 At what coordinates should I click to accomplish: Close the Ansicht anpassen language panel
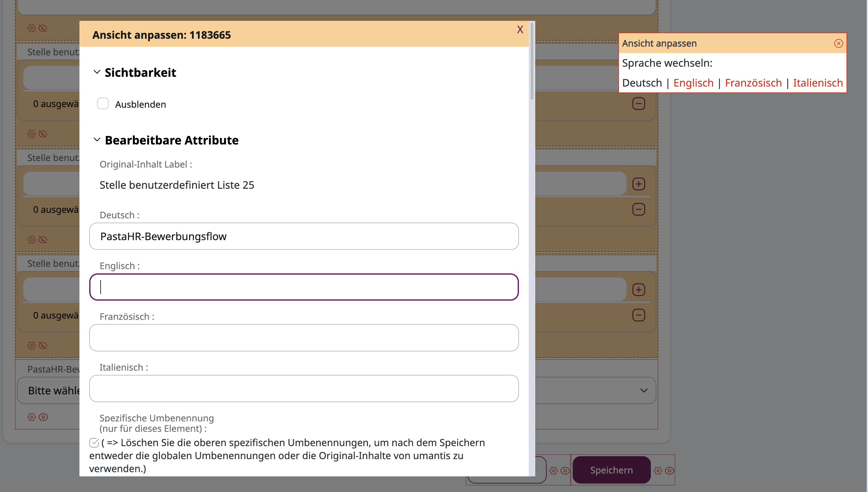(838, 43)
